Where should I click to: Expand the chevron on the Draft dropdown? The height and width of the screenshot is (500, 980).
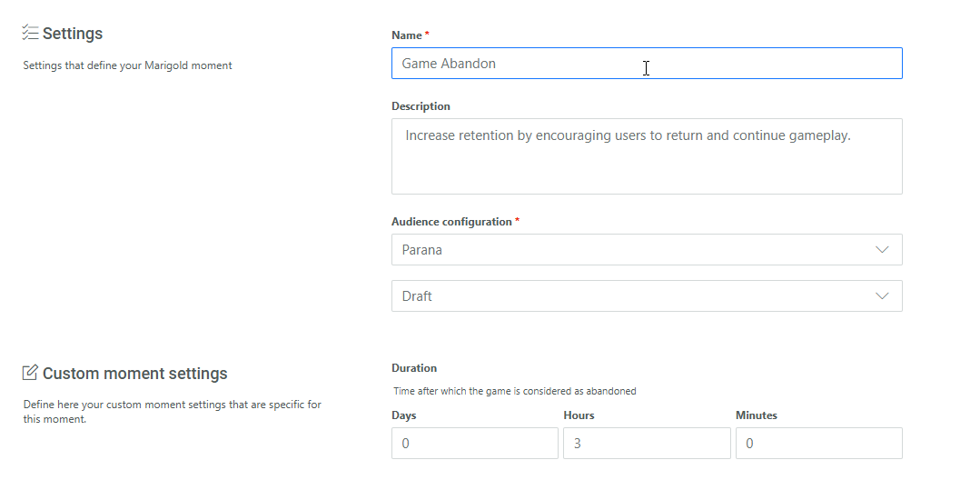tap(881, 296)
